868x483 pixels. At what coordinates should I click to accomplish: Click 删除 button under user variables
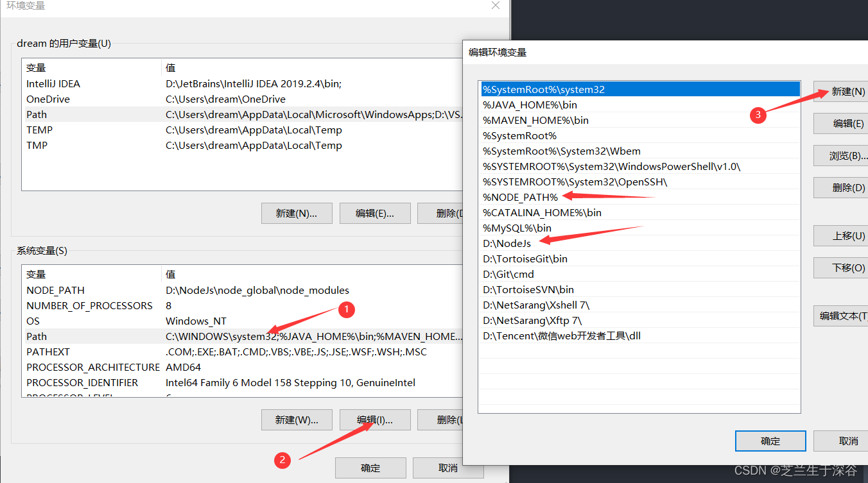440,214
